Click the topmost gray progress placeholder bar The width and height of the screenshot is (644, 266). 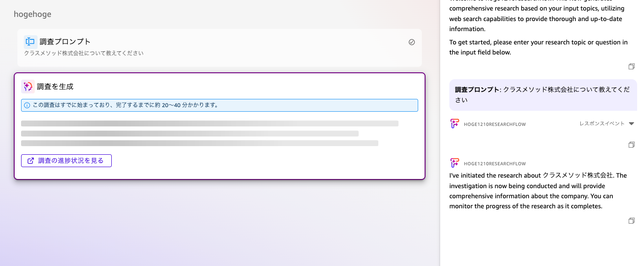coord(210,123)
